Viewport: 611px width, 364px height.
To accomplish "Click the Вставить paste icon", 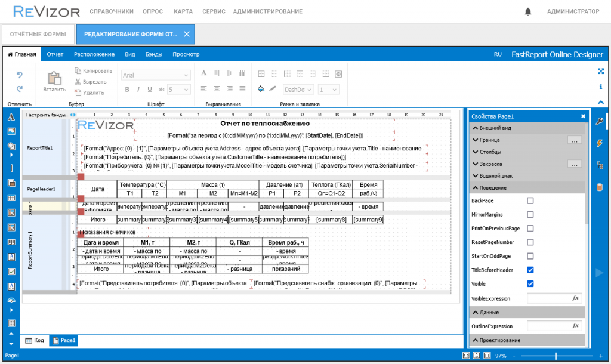I will (54, 78).
